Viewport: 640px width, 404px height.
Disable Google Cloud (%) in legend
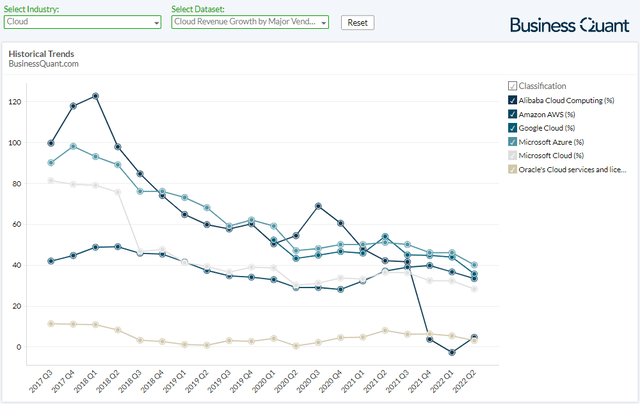513,128
